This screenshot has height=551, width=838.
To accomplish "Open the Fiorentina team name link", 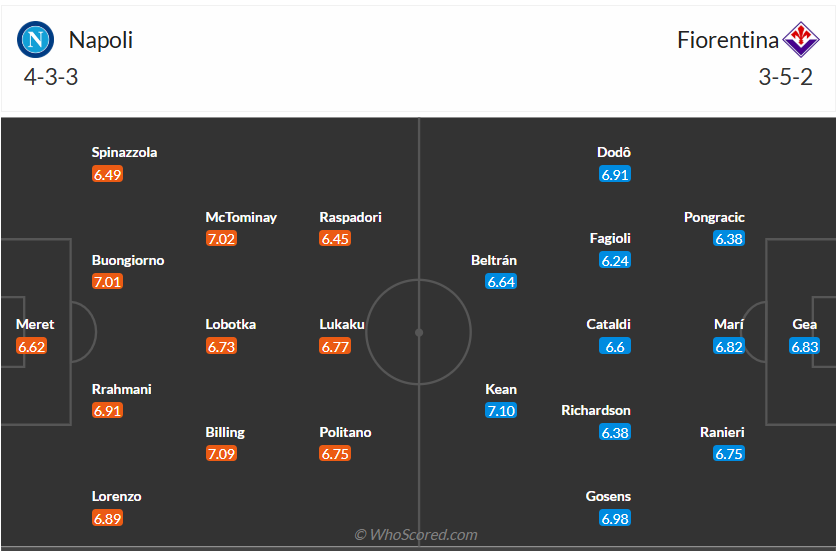I will click(727, 40).
